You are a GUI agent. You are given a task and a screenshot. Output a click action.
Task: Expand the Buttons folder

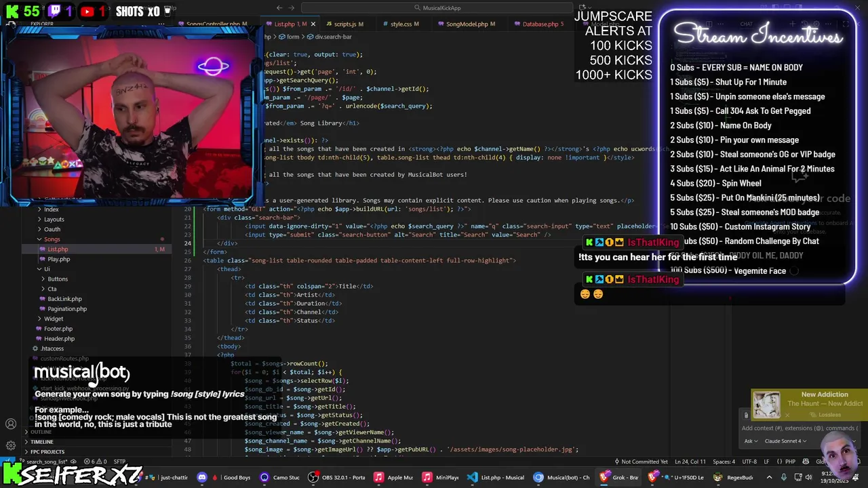[58, 279]
